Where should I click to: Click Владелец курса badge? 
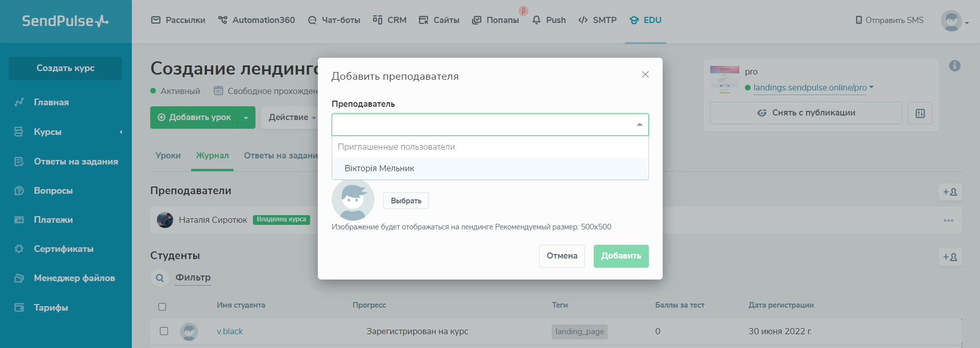tap(282, 220)
